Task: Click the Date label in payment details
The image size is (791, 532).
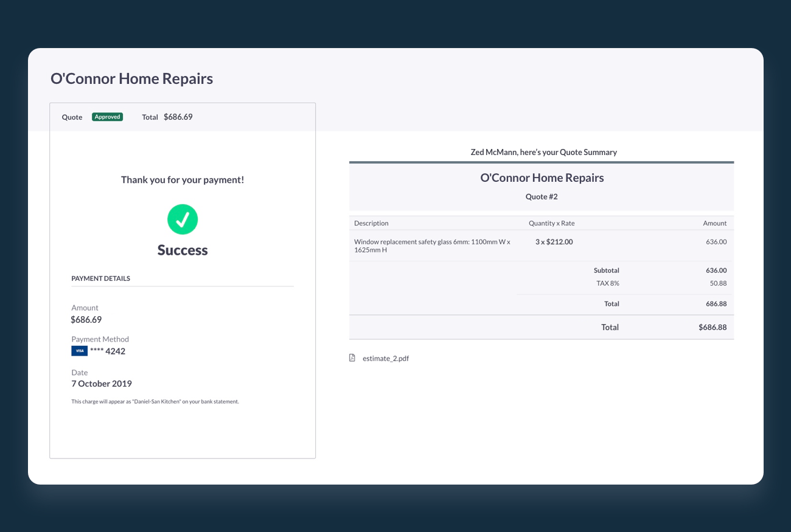Action: click(x=80, y=373)
